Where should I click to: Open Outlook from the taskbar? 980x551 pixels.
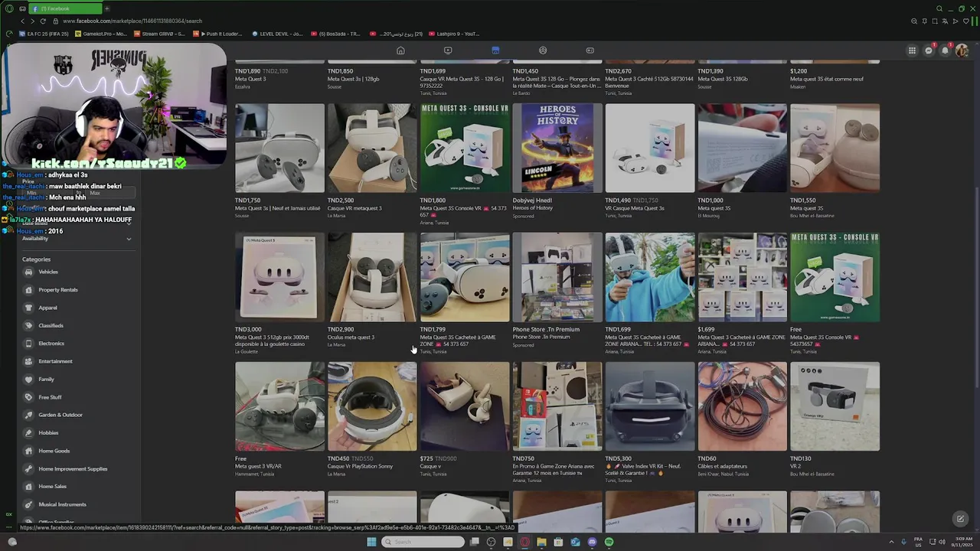coord(575,542)
